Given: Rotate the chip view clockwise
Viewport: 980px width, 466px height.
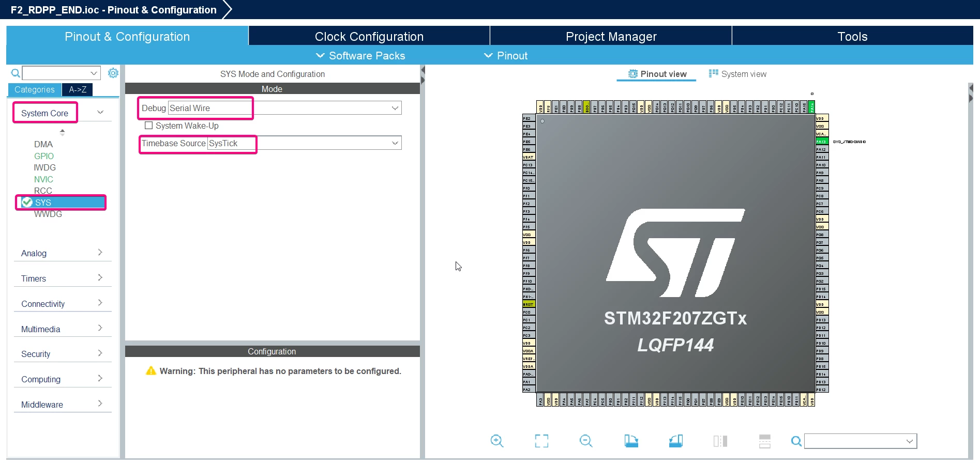Looking at the screenshot, I should 631,441.
